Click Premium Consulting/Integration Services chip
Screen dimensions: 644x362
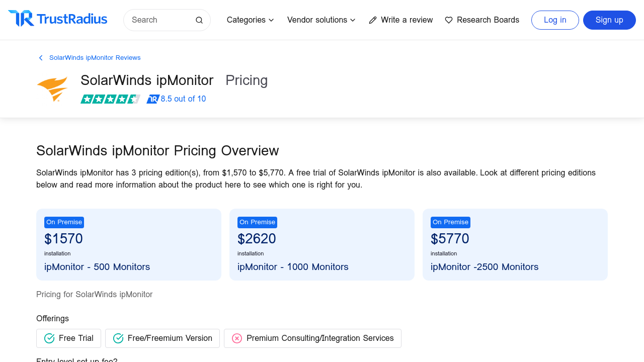point(312,338)
